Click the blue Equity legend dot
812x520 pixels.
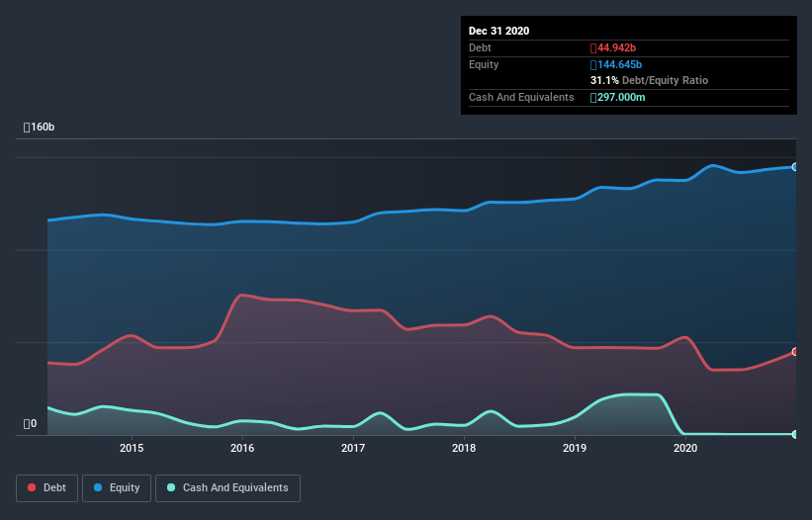coord(98,487)
